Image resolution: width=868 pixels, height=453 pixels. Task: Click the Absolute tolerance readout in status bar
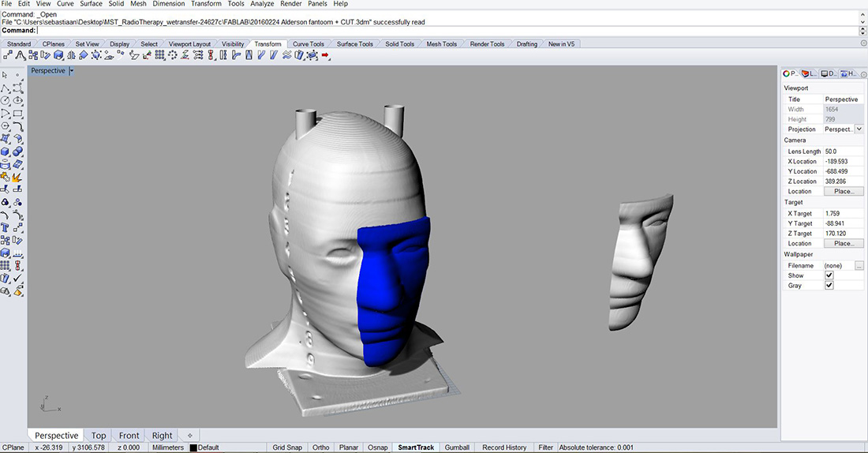[597, 447]
